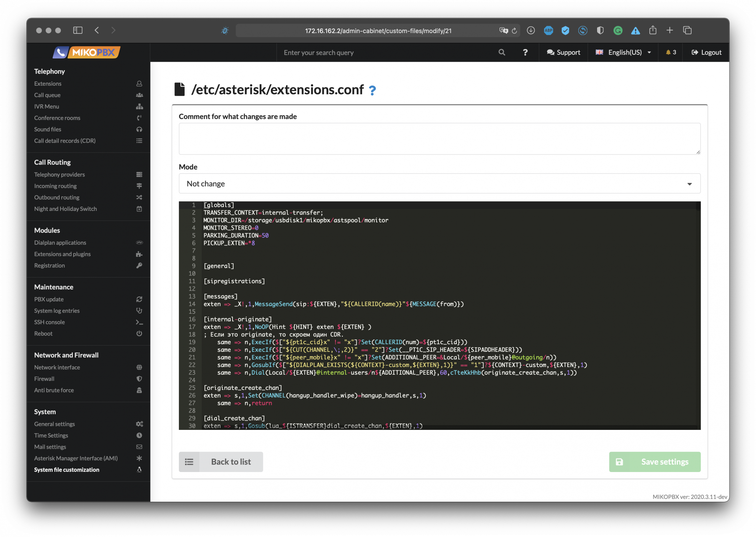756x537 pixels.
Task: Click the search magnifier icon
Action: tap(502, 52)
